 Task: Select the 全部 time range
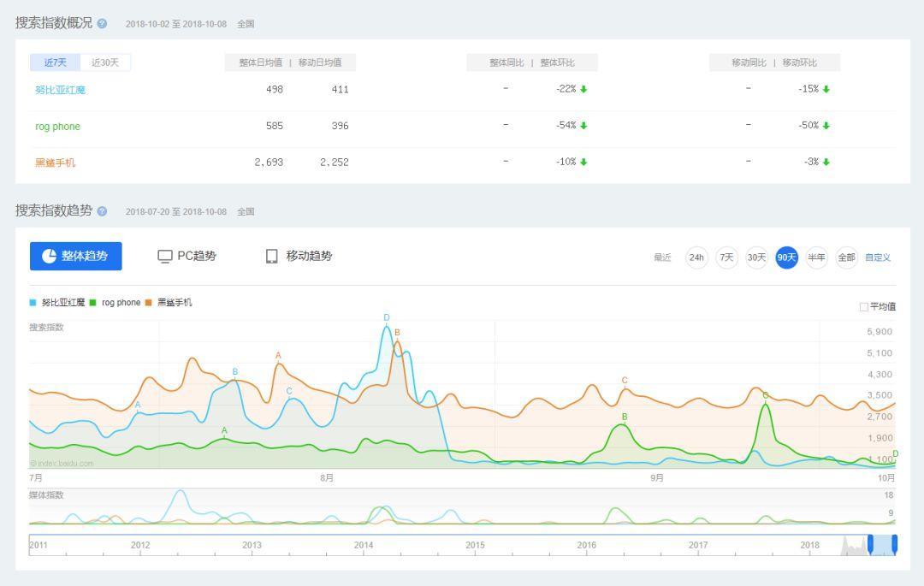846,257
